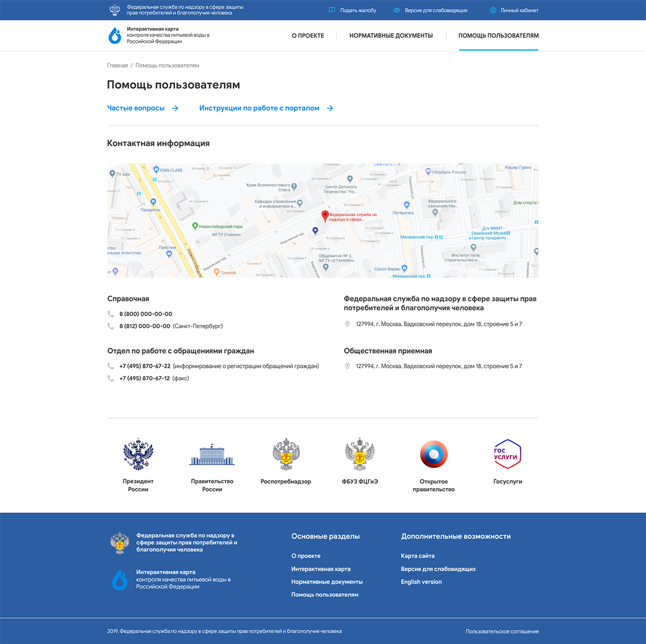
Task: Click the Храм Всемилостивого Спаса map label
Action: [268, 187]
